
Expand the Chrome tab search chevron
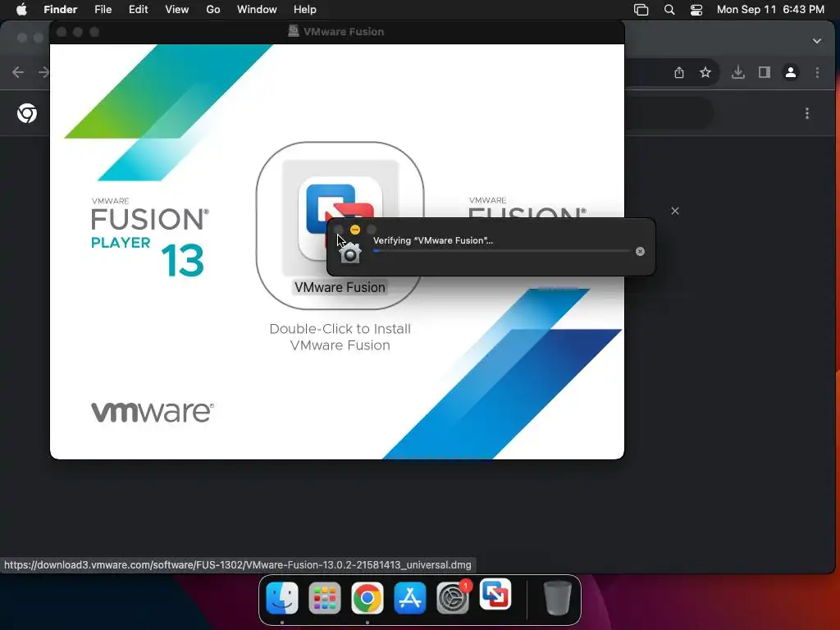pos(816,41)
